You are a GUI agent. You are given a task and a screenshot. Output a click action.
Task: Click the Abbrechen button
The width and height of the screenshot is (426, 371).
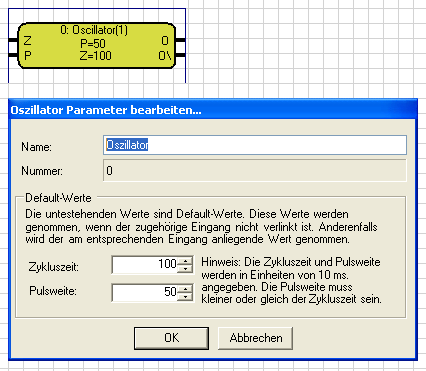pos(256,338)
